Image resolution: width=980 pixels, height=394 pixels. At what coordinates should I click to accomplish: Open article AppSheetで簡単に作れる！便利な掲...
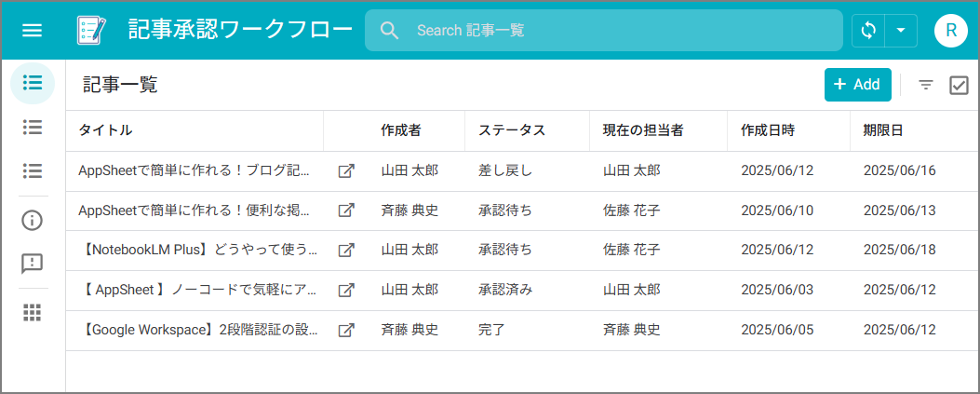pyautogui.click(x=194, y=211)
